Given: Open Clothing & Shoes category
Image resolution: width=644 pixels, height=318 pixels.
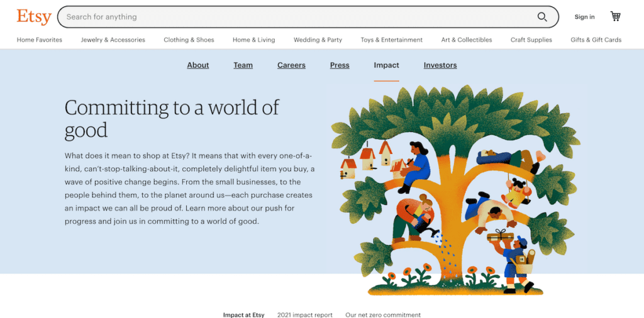Looking at the screenshot, I should (x=189, y=40).
